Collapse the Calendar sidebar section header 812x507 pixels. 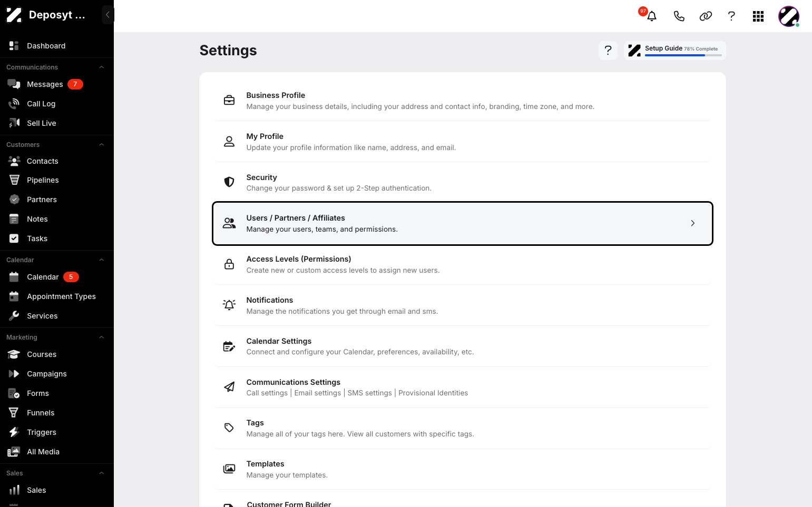coord(102,260)
